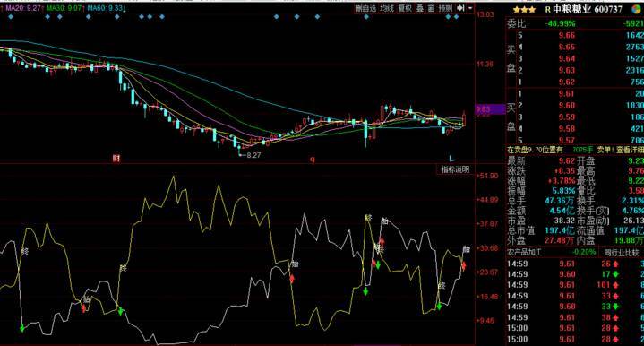Click the 删自选 remove from watchlist button
This screenshot has width=644, height=346.
(x=365, y=8)
